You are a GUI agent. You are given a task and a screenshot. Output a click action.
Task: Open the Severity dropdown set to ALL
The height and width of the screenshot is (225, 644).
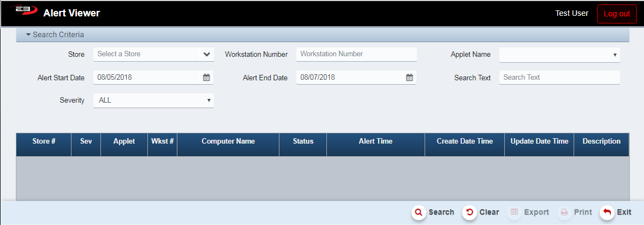[153, 100]
